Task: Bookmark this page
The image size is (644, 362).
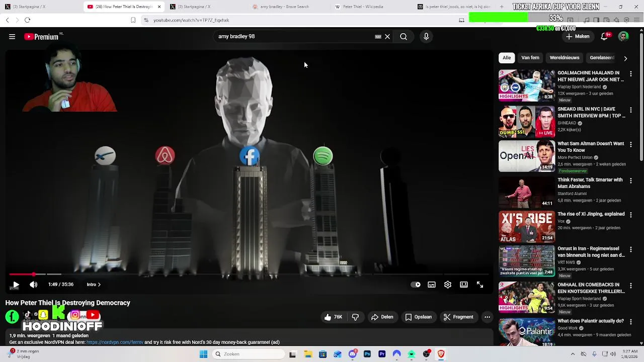Action: coord(133,20)
